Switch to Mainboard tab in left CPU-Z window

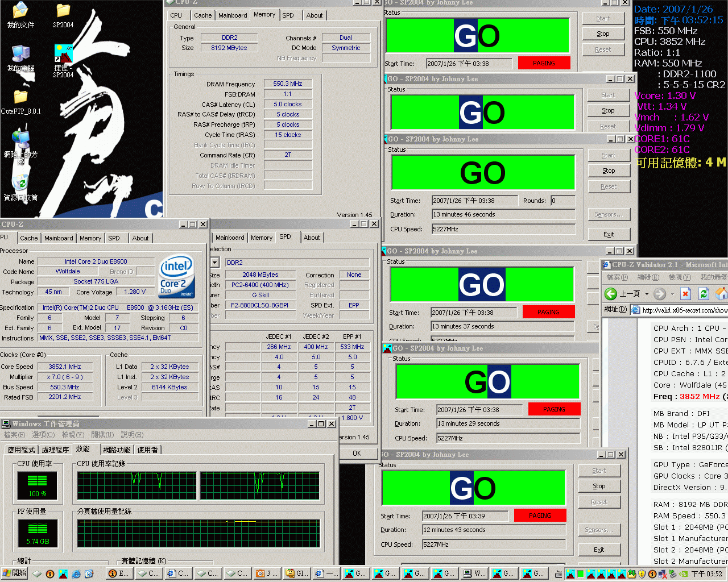tap(59, 238)
